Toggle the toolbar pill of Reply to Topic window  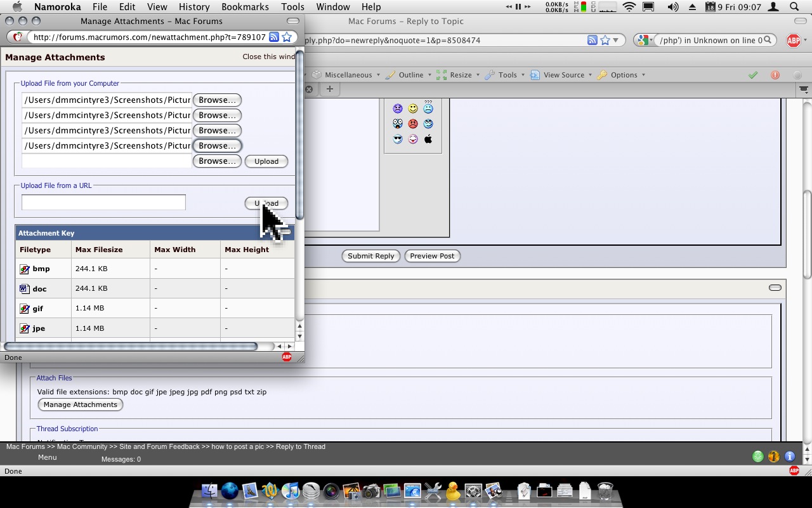tap(801, 21)
